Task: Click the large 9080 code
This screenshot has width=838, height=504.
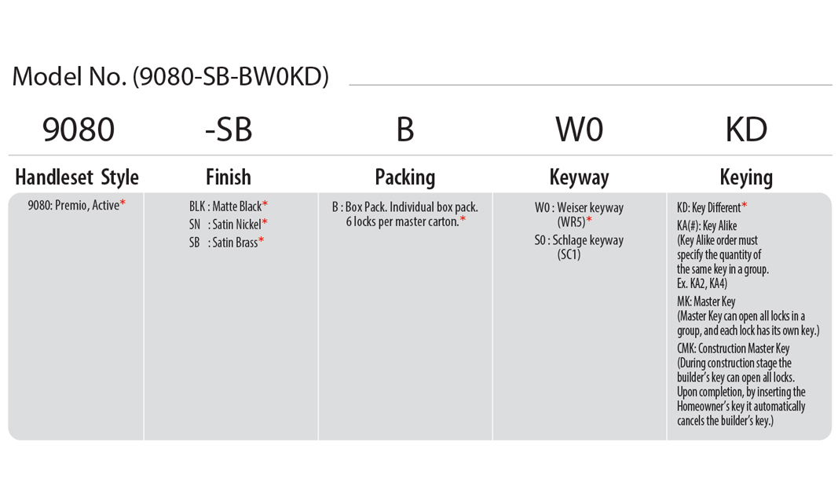Action: pyautogui.click(x=78, y=130)
